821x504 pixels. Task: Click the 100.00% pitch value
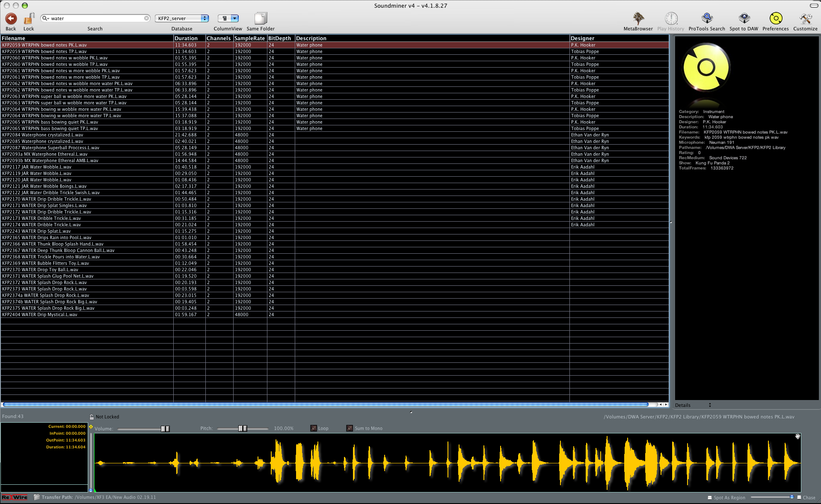click(x=284, y=428)
